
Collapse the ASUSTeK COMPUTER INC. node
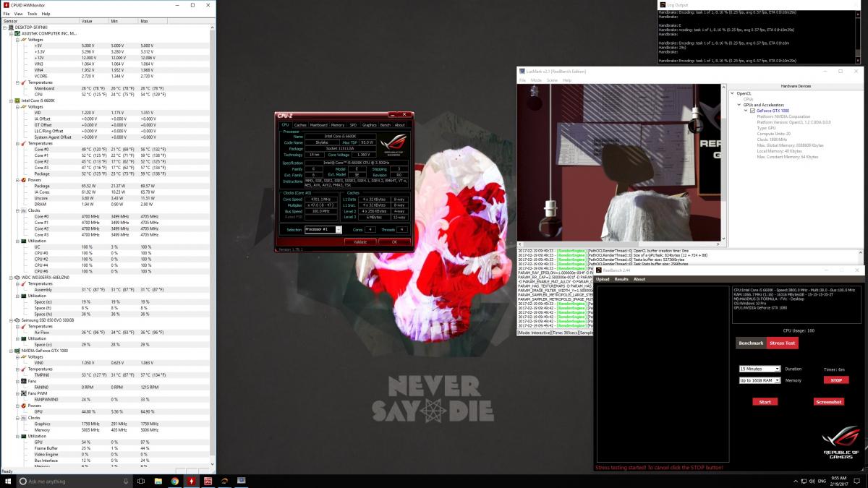(10, 33)
